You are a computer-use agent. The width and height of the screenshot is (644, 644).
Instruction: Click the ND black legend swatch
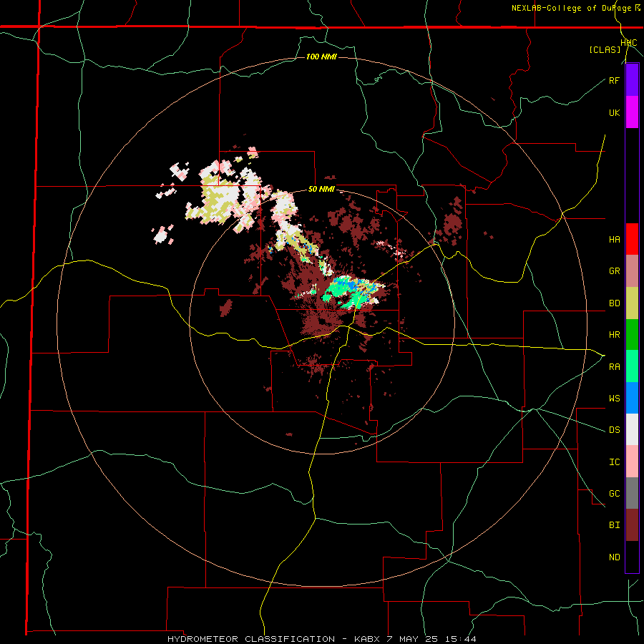pyautogui.click(x=632, y=557)
